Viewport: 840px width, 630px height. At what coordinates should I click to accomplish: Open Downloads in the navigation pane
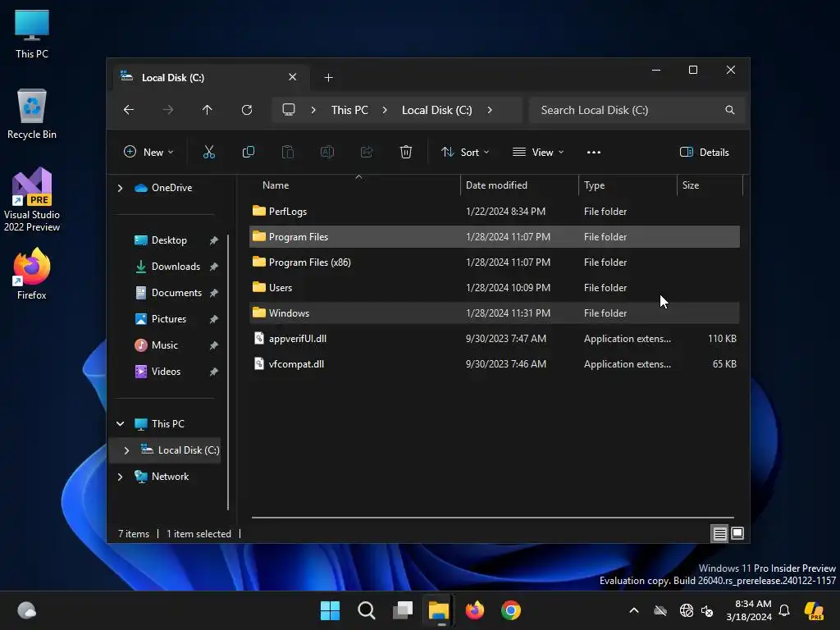pos(176,267)
